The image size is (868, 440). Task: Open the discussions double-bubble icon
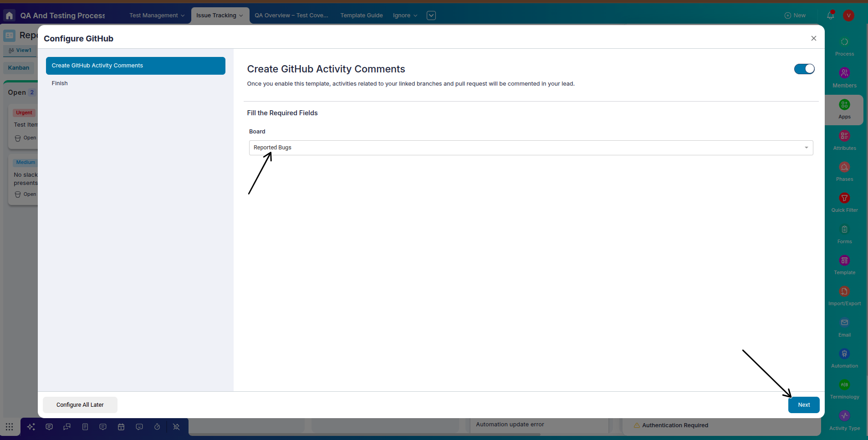coord(67,427)
